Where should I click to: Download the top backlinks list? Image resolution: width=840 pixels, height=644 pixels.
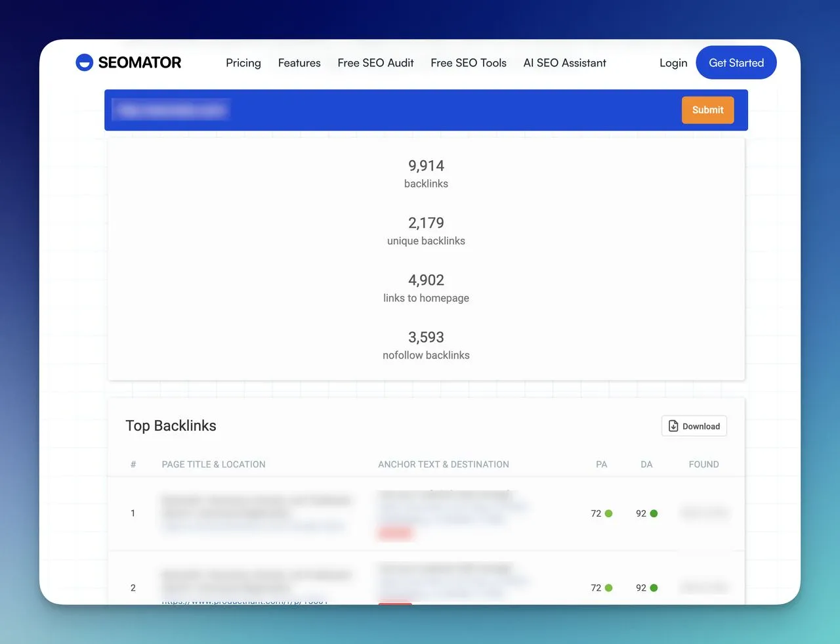(x=694, y=426)
